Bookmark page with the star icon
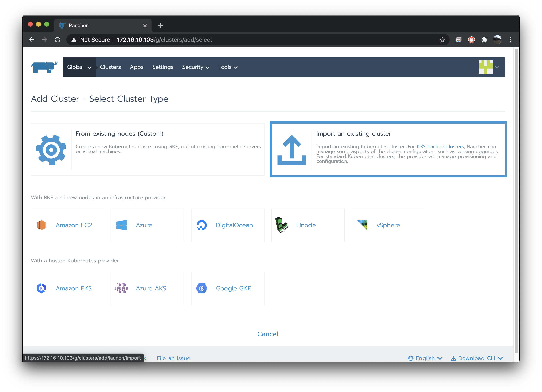This screenshot has height=392, width=542. point(442,40)
